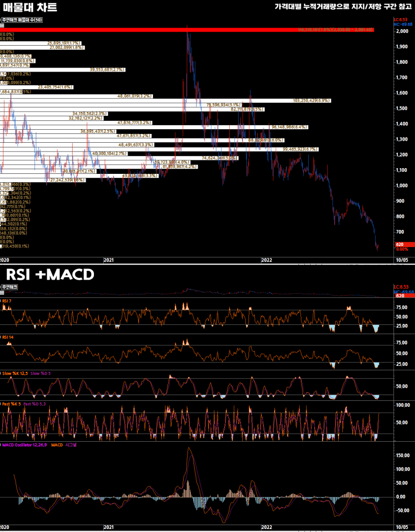Click the volume bar labeled 99,465,923(6.7%)
Viewport: 415px width, 532px height.
click(159, 149)
